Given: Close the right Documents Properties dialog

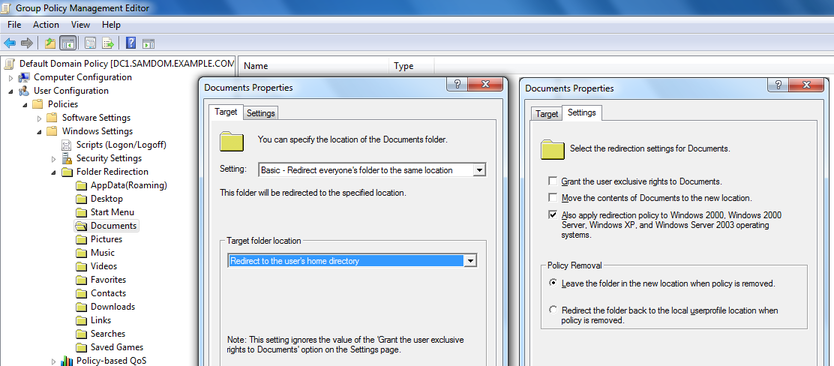Looking at the screenshot, I should (806, 85).
